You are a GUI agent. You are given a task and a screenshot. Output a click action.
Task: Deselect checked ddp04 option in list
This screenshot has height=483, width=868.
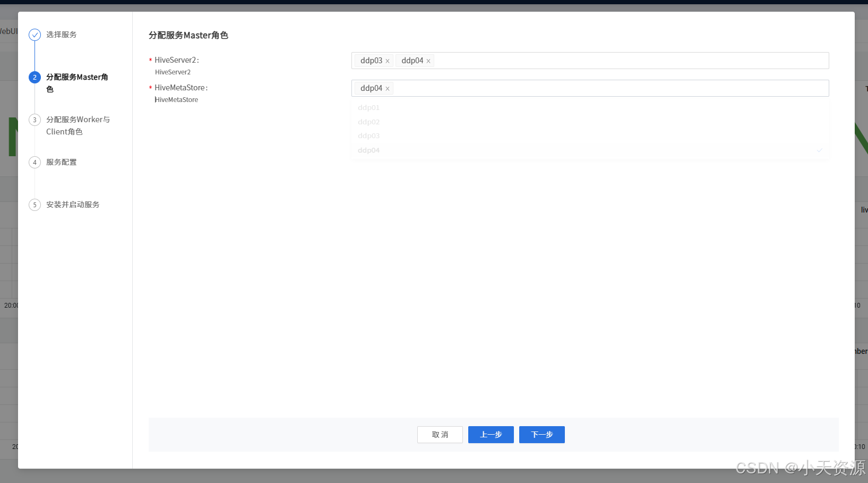(369, 150)
